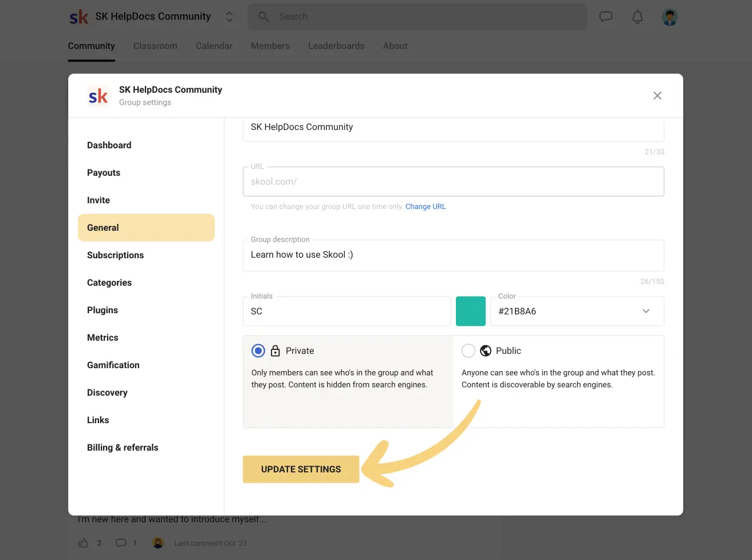Click the URL field showing skool.com/
This screenshot has width=752, height=560.
point(454,182)
